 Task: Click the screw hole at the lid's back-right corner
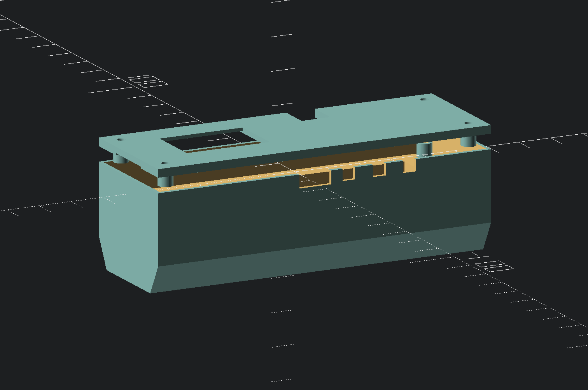tap(423, 99)
